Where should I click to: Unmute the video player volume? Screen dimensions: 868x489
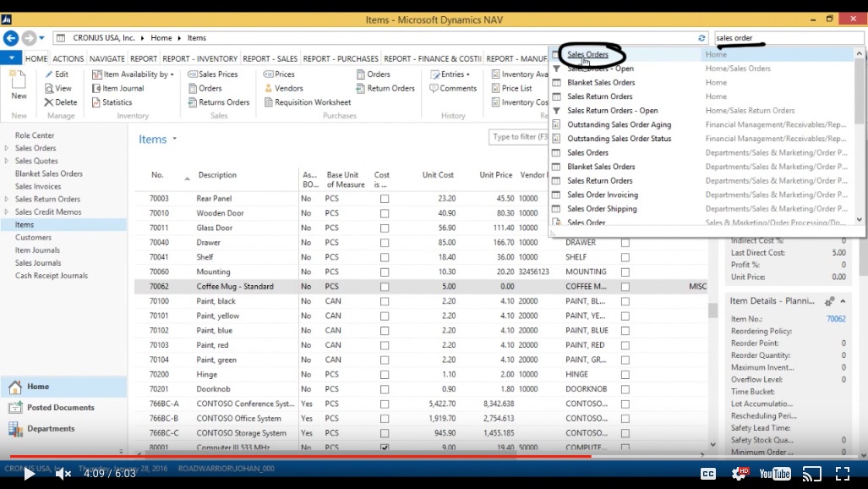pos(63,474)
